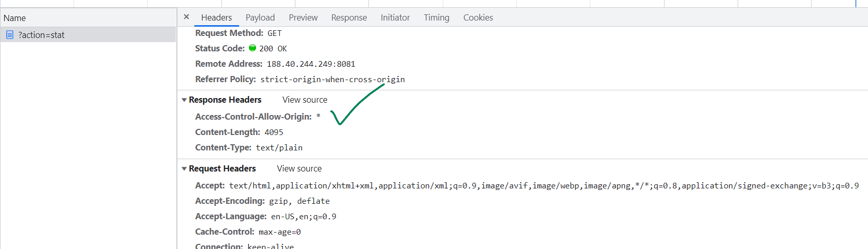Click View source for Request Headers
The image size is (868, 249).
tap(299, 168)
